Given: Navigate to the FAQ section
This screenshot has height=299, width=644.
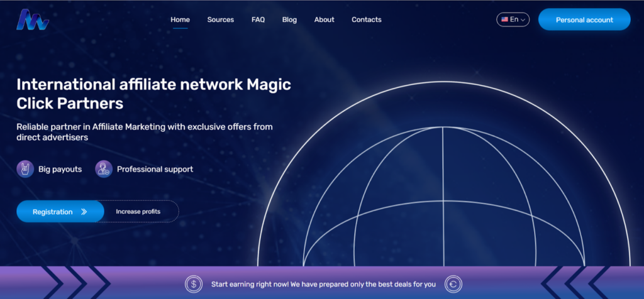Looking at the screenshot, I should pos(258,19).
